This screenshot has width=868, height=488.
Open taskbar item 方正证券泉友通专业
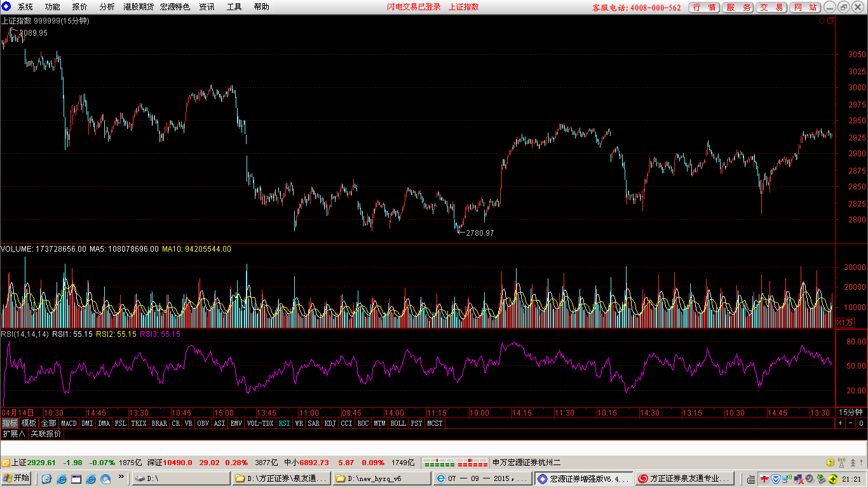tap(685, 478)
